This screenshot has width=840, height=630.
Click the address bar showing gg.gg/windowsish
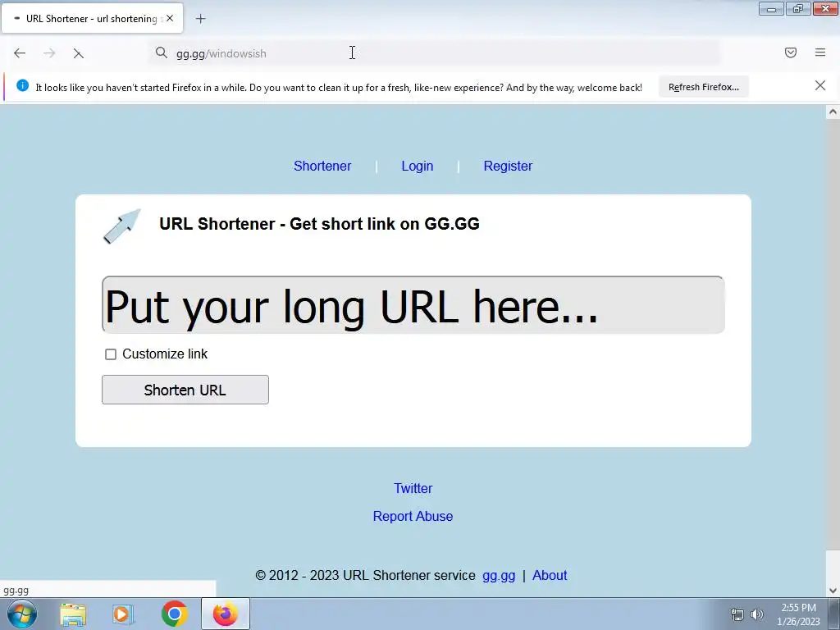(434, 53)
